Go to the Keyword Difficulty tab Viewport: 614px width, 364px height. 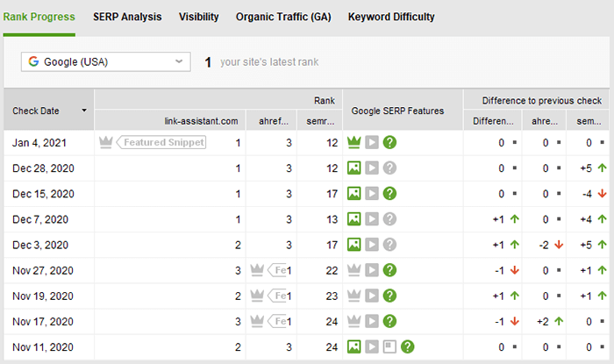pyautogui.click(x=391, y=17)
